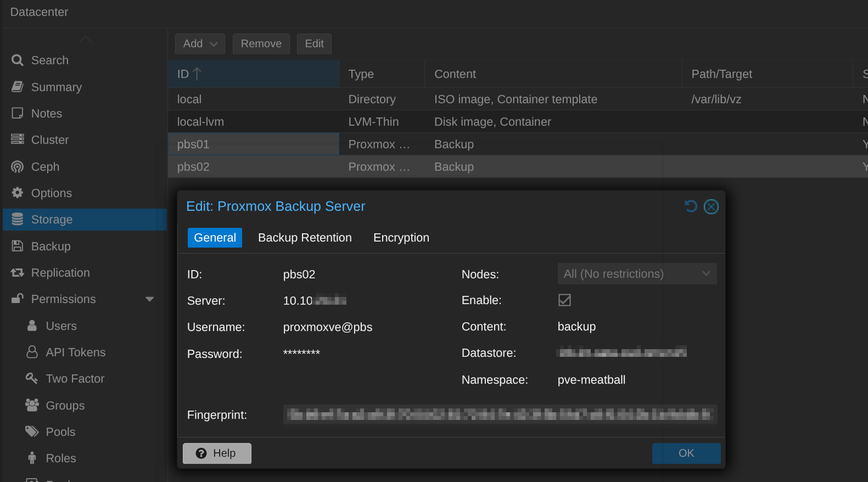Open Two Factor via the key icon
Screen dimensions: 868x482
point(32,378)
